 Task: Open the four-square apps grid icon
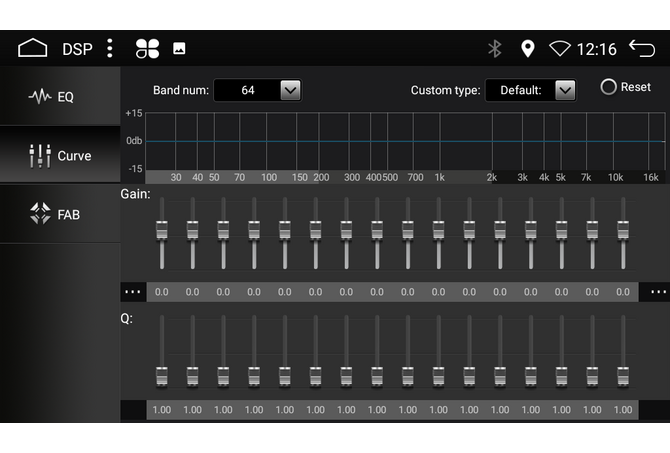tap(147, 48)
